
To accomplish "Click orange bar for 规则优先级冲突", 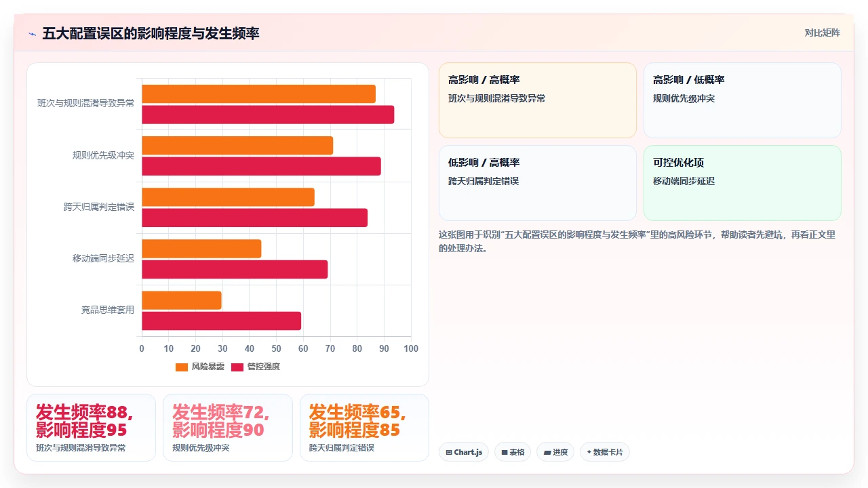I will coord(237,146).
